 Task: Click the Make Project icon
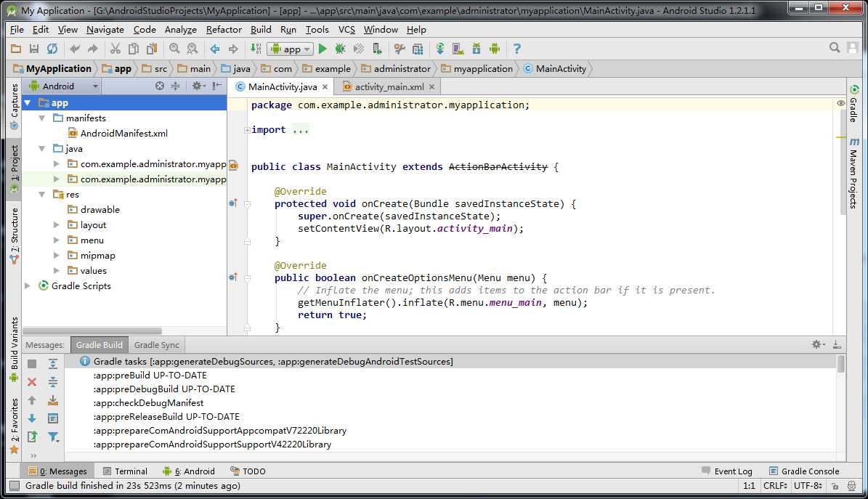click(x=256, y=49)
